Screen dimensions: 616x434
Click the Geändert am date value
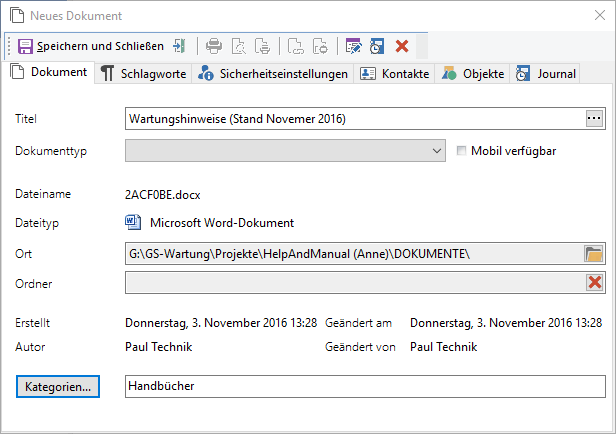506,323
